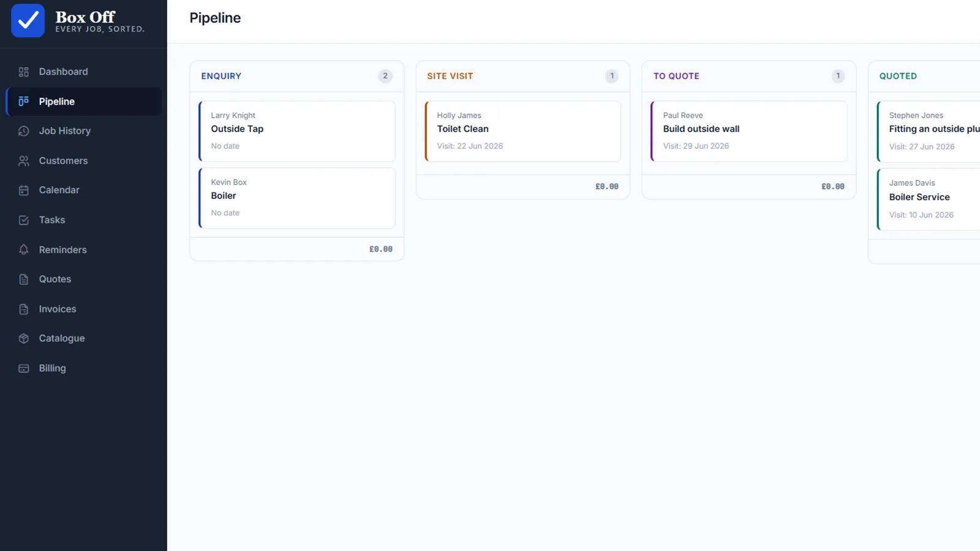This screenshot has height=551, width=980.
Task: Click the Job History clock icon
Action: coord(24,131)
